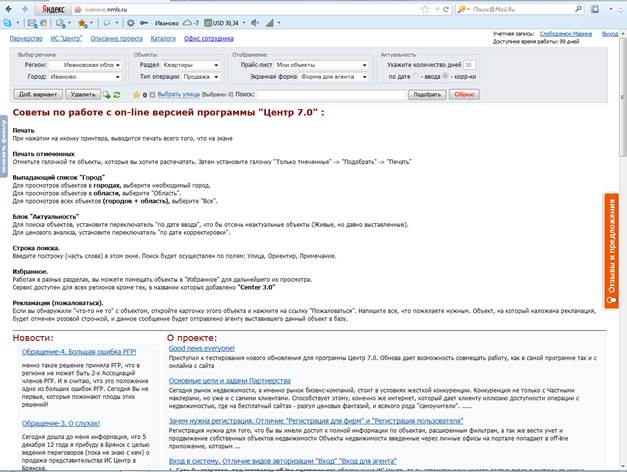The image size is (627, 472).
Task: Bookmark page with address bar star
Action: 425,9
